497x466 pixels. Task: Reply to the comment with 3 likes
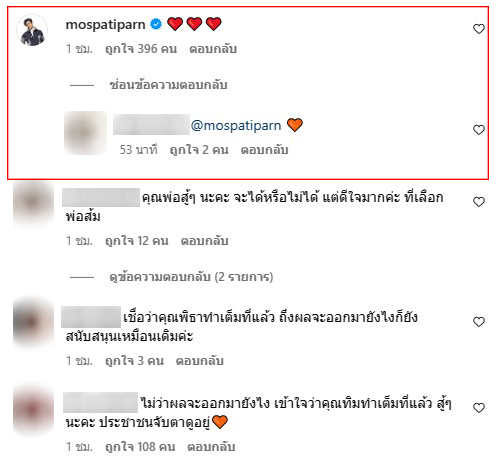coord(200,361)
